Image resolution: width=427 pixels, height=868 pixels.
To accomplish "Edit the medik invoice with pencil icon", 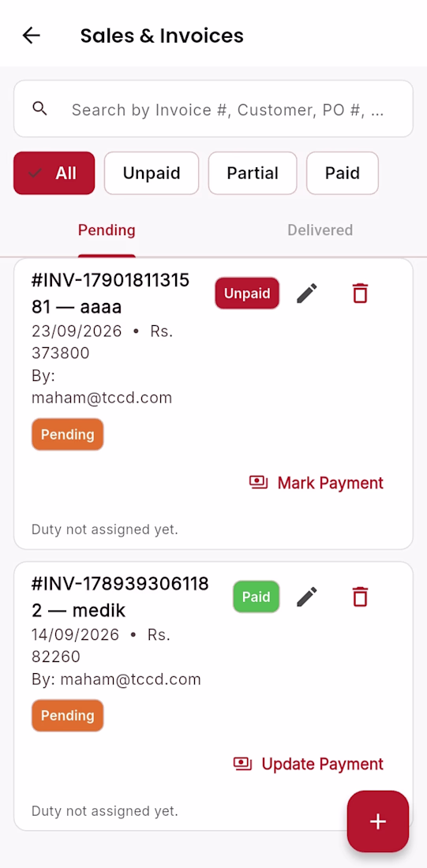I will pyautogui.click(x=307, y=597).
